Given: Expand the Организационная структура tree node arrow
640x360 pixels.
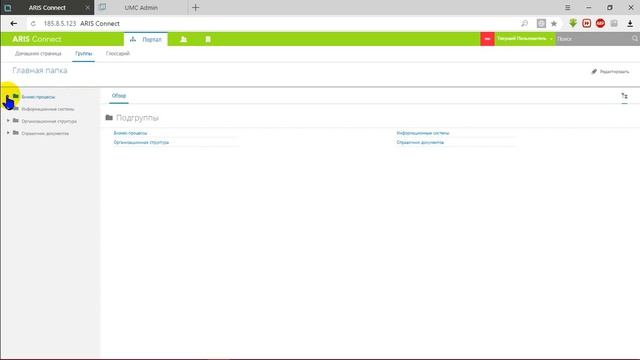Looking at the screenshot, I should tap(8, 121).
